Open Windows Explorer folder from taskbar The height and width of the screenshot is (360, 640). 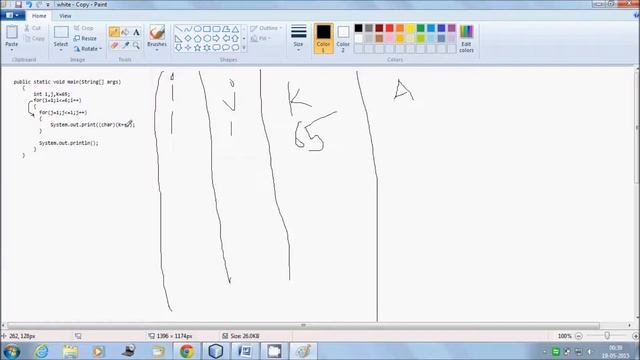click(70, 351)
